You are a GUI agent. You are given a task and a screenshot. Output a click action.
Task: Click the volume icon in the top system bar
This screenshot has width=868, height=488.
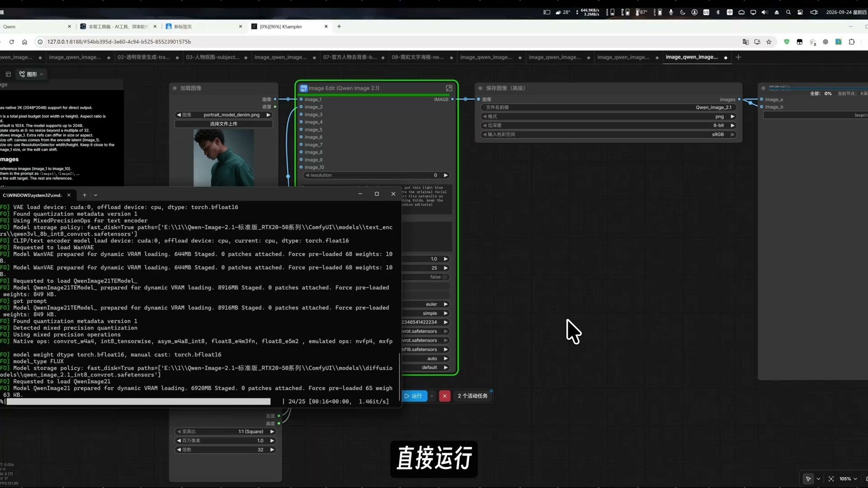(x=764, y=12)
